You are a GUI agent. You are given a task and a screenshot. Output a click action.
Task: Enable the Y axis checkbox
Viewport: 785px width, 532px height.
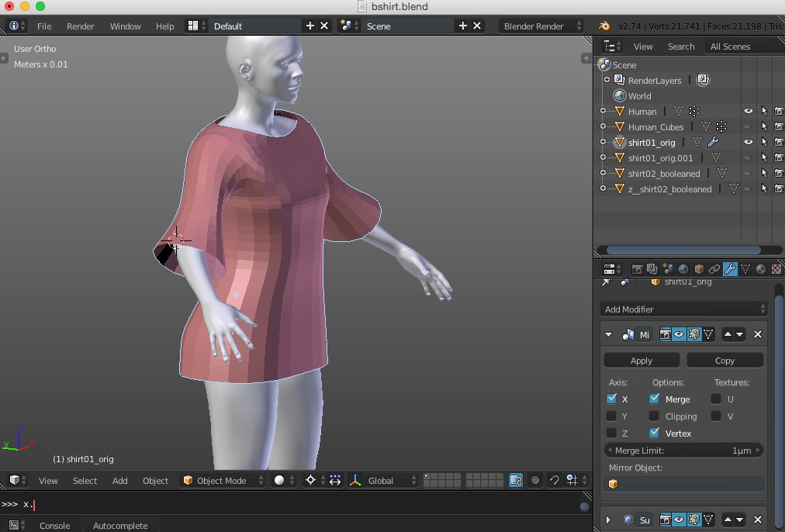[x=612, y=416]
